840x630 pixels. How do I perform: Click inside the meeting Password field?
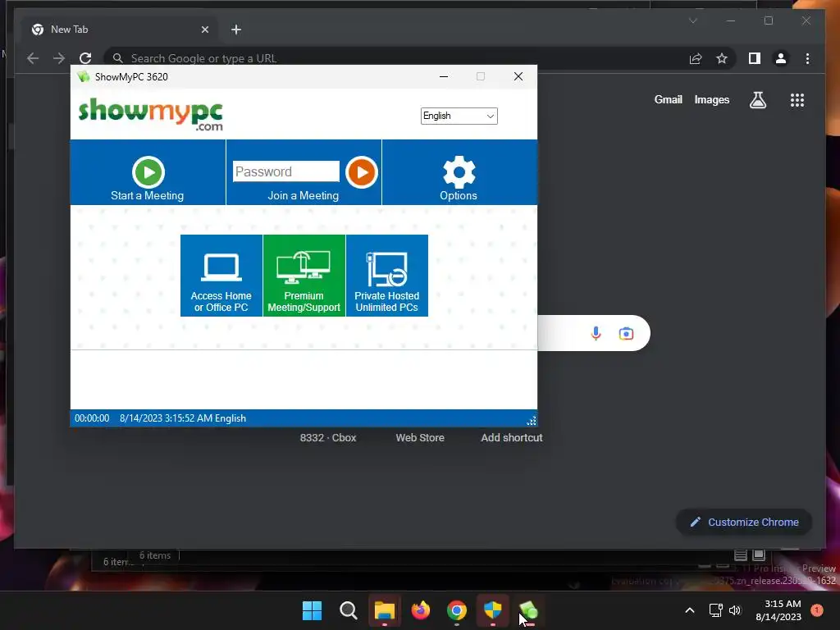(286, 171)
